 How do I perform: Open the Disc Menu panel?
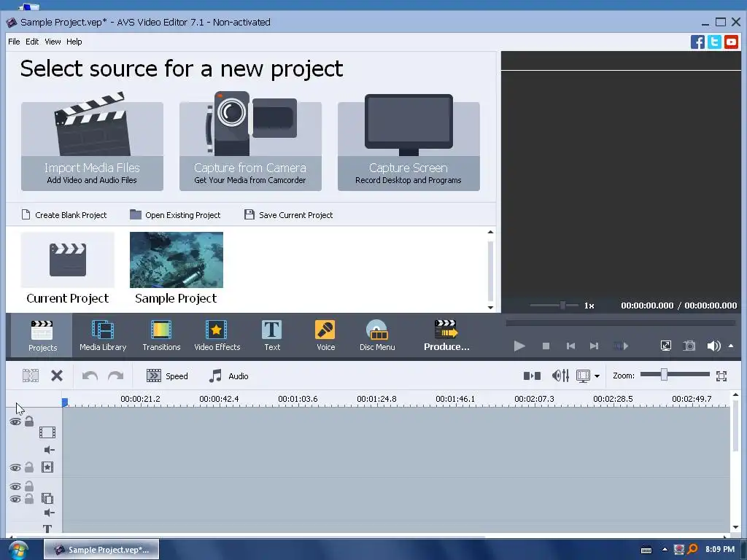[377, 335]
